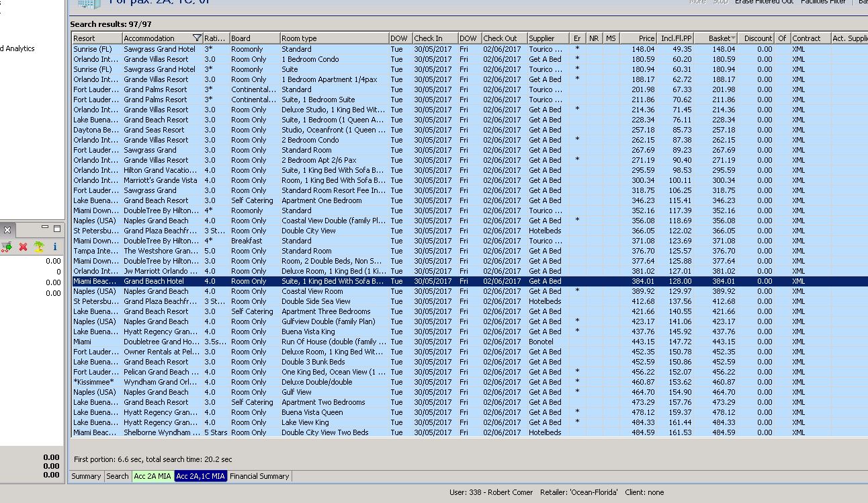868x503 pixels.
Task: Select the Double City View room row
Action: tap(470, 231)
